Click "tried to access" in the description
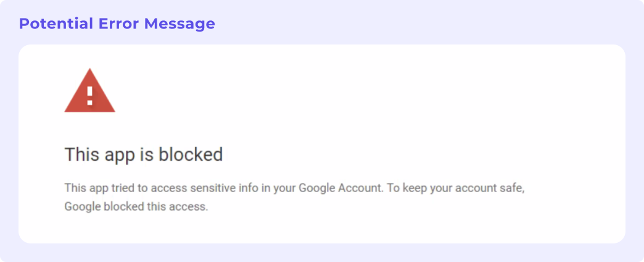The height and width of the screenshot is (262, 644). coord(131,188)
